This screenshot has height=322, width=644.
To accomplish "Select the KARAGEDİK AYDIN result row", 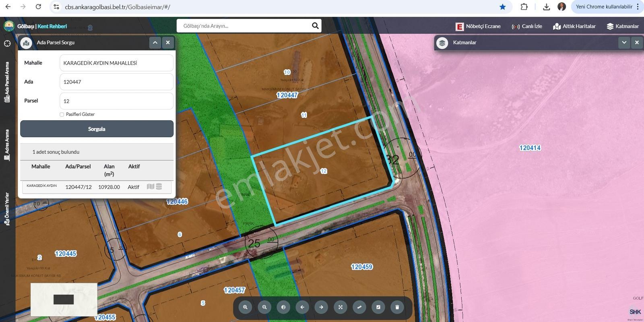I will click(97, 187).
